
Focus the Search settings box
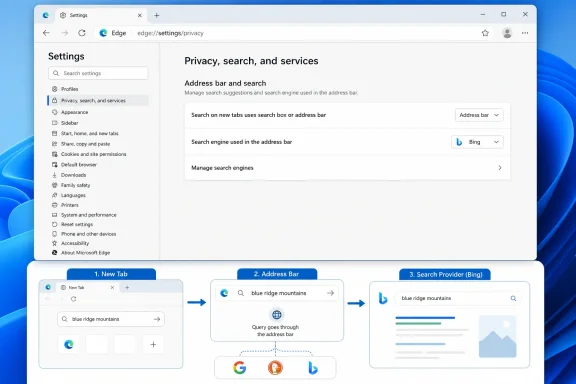(x=98, y=73)
